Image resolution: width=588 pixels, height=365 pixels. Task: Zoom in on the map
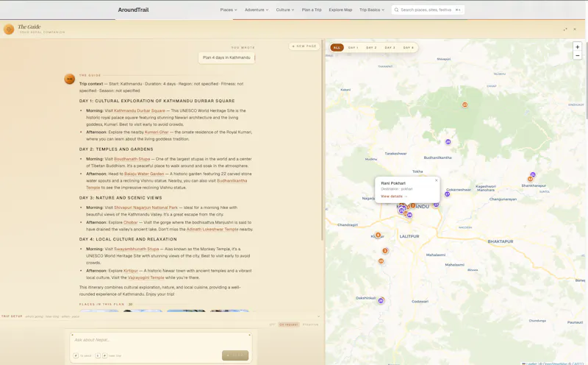[578, 47]
